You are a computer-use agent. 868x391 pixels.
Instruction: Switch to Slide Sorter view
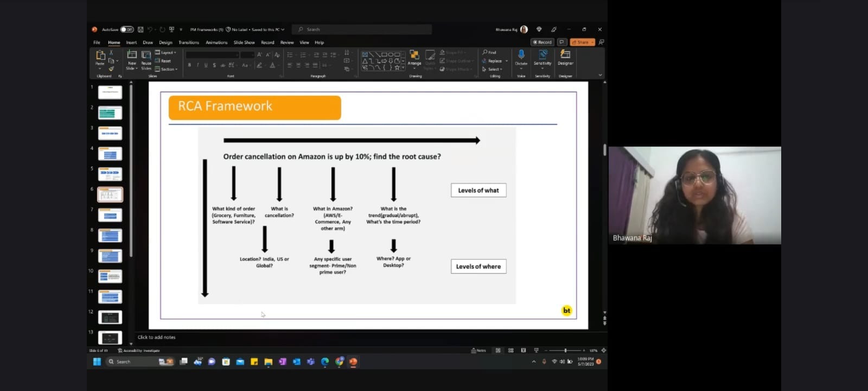[510, 351]
